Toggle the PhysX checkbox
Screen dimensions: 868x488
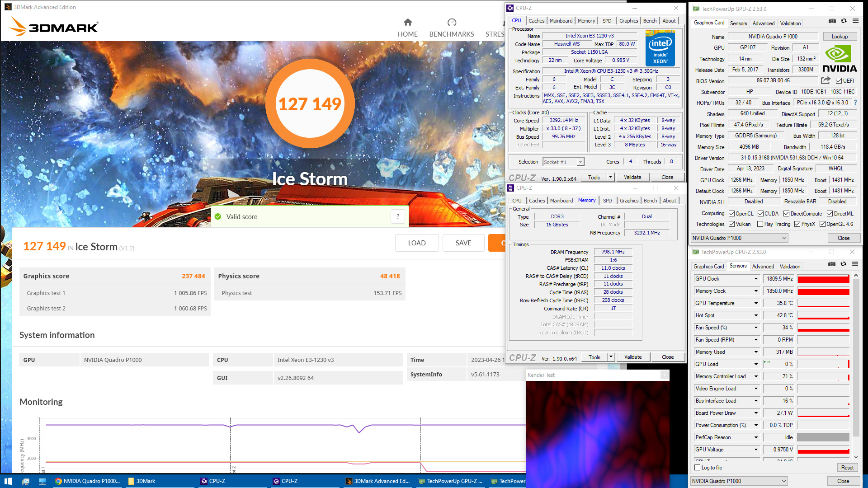[x=797, y=224]
